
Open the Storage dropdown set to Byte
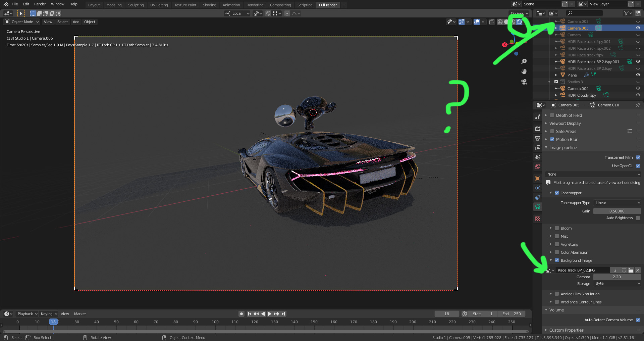point(617,284)
